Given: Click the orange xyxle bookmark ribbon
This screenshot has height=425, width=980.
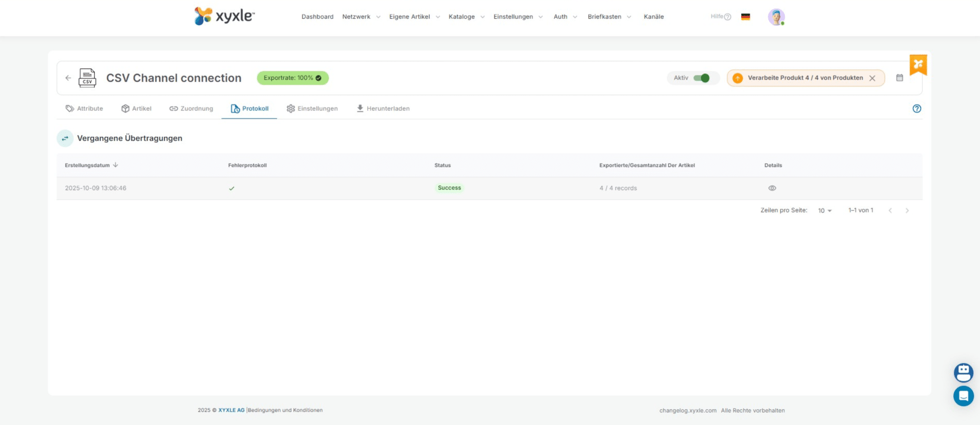Looking at the screenshot, I should 918,65.
